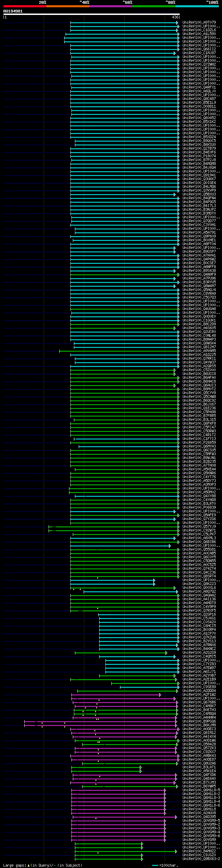Click the UniRef100_B6YWR5 hit name
222x868 pixels.
click(x=199, y=786)
